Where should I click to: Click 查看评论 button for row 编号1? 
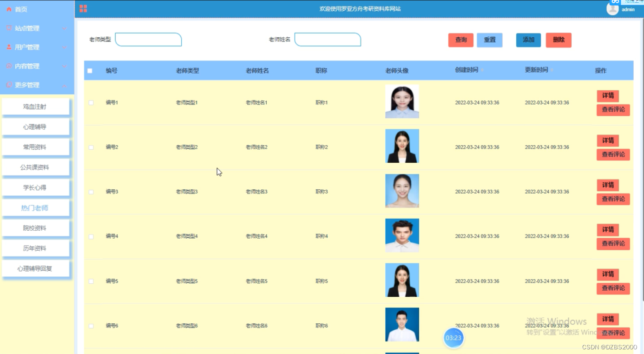[613, 110]
